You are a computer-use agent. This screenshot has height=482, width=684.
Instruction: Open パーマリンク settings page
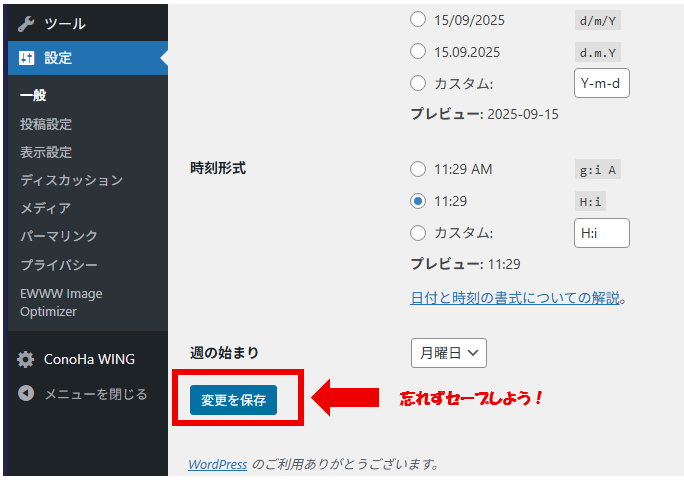[59, 236]
